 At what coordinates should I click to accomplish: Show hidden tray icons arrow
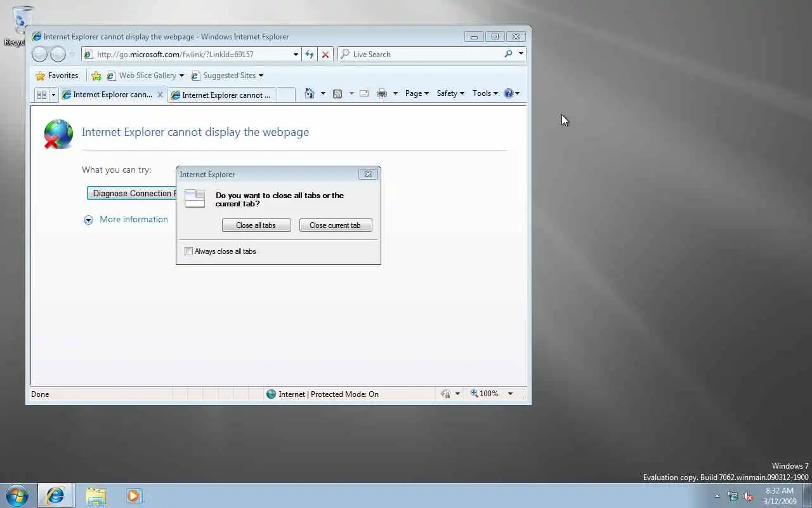(x=717, y=496)
